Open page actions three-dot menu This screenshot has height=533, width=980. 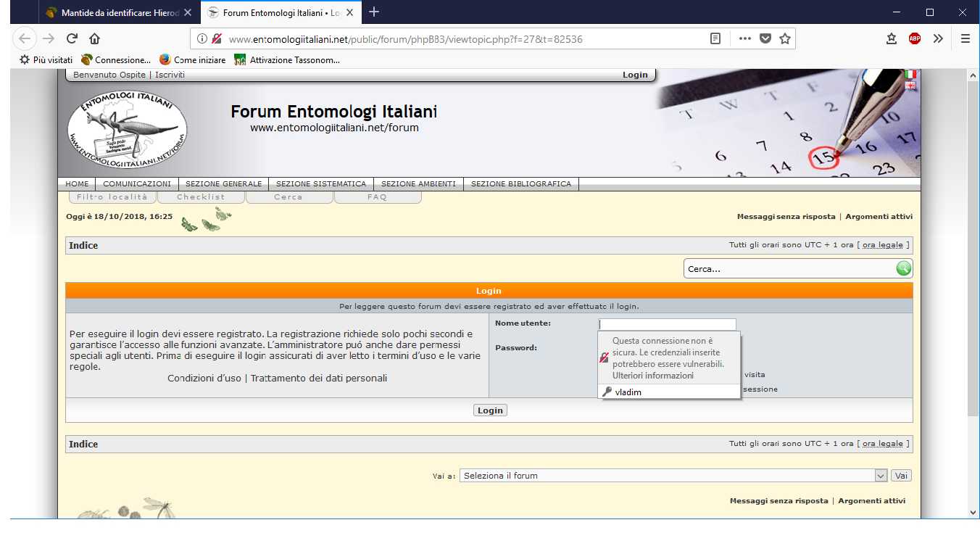[x=745, y=39]
